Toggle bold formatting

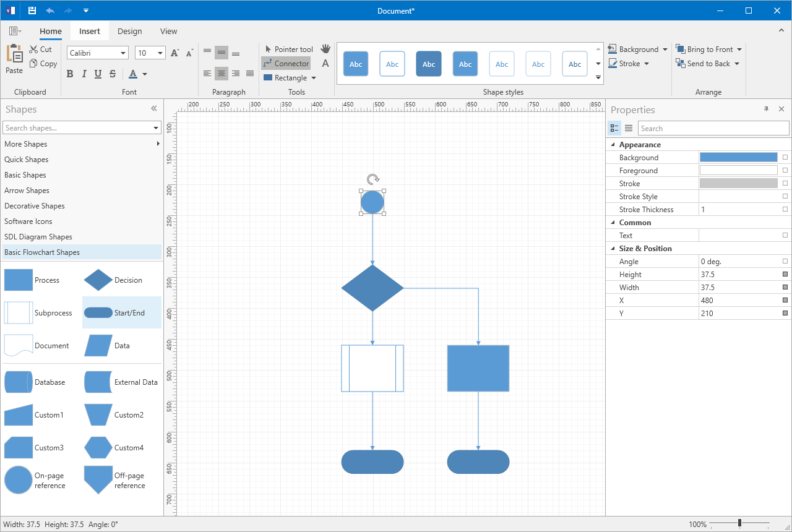(70, 74)
